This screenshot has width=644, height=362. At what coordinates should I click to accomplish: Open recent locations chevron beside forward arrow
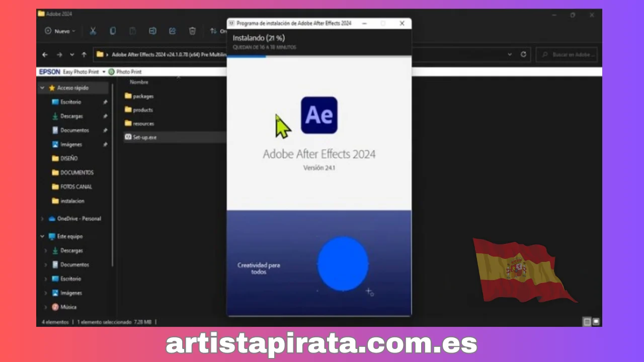72,54
